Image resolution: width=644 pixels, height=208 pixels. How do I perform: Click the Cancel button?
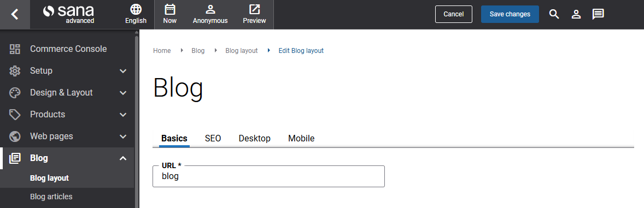(x=454, y=14)
